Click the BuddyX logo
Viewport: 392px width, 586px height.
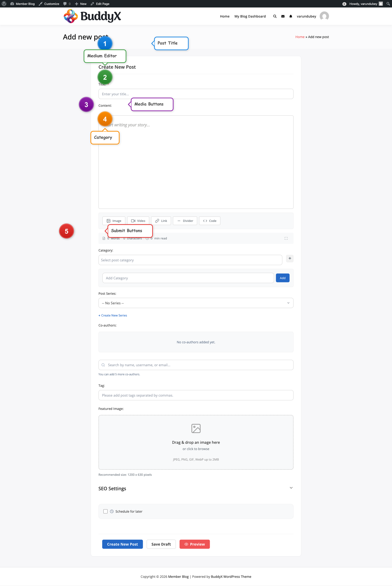92,16
